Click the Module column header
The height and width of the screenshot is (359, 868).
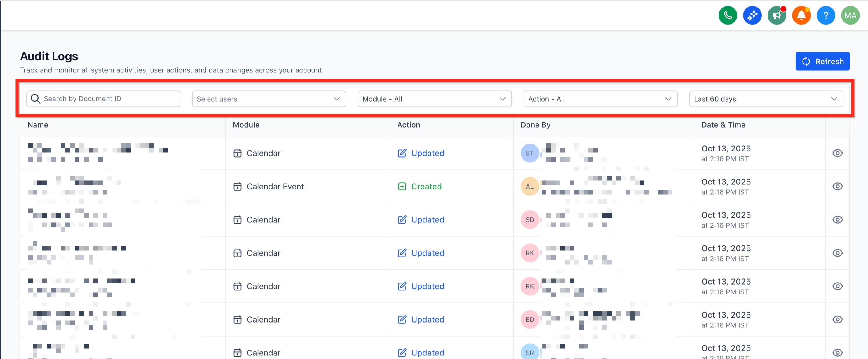(x=246, y=125)
